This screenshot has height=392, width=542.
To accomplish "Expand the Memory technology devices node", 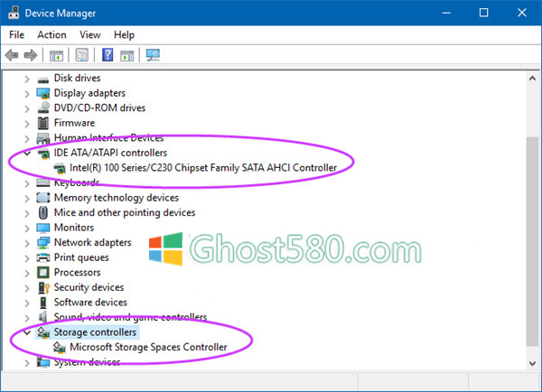I will click(x=27, y=199).
